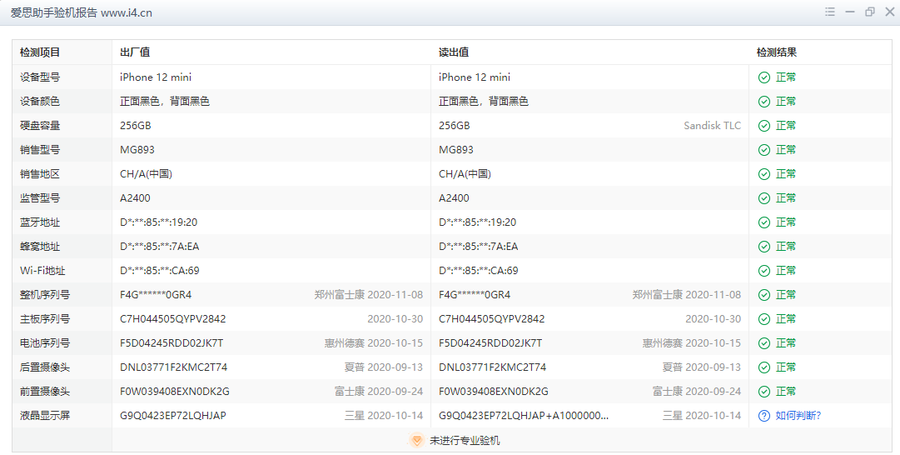Select the 监管型号 row label
Screen dimensions: 900x455
pos(40,198)
